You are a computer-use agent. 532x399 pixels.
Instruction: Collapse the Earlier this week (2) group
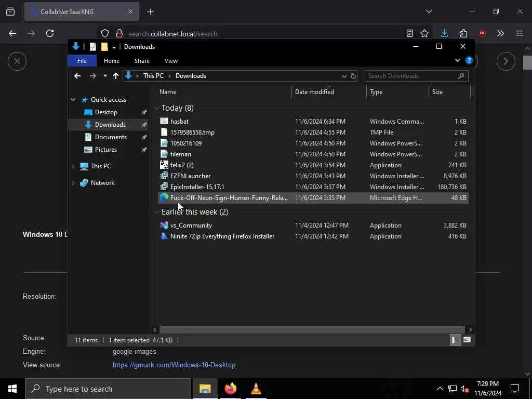156,212
